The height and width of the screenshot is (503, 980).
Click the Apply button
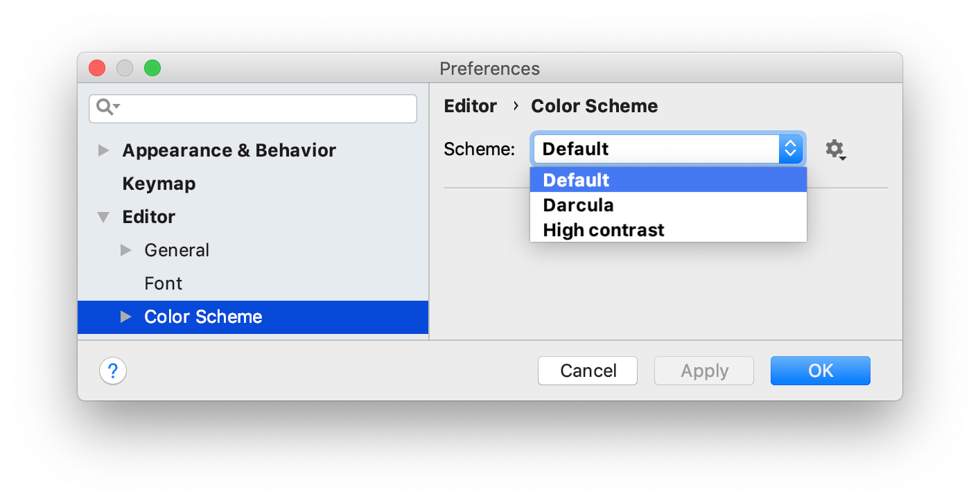703,371
